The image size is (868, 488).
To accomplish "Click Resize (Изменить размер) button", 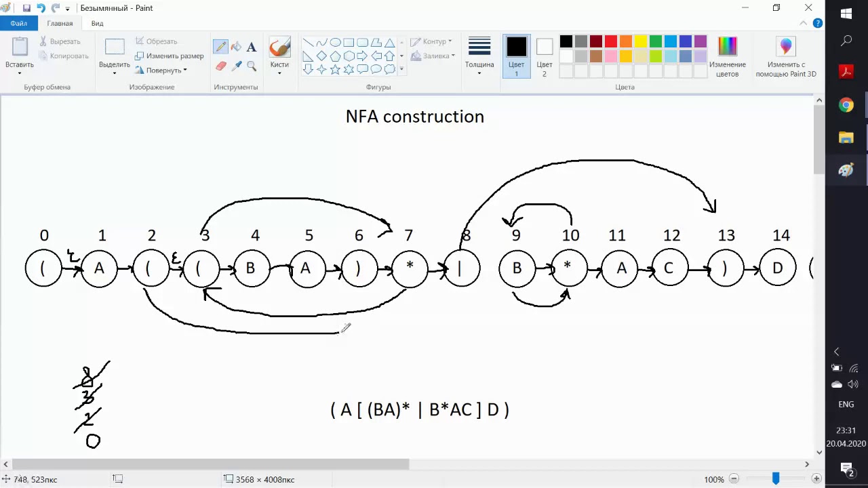I will pos(169,56).
